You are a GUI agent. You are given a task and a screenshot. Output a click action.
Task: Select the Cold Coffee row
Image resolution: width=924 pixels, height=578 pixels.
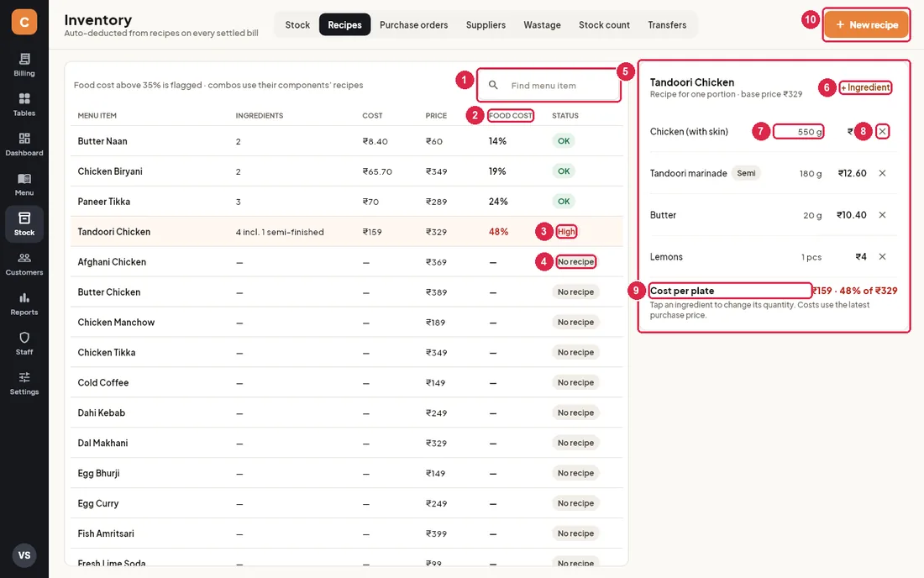point(346,382)
